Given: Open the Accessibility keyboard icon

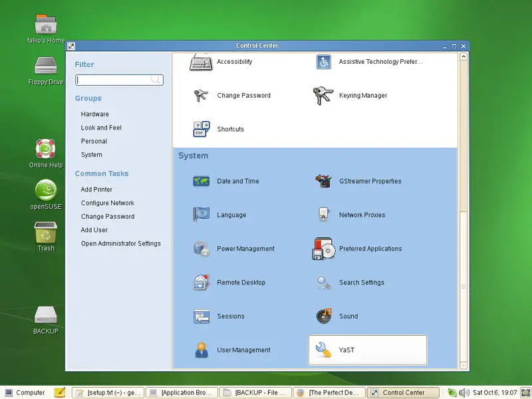Looking at the screenshot, I should coord(201,62).
